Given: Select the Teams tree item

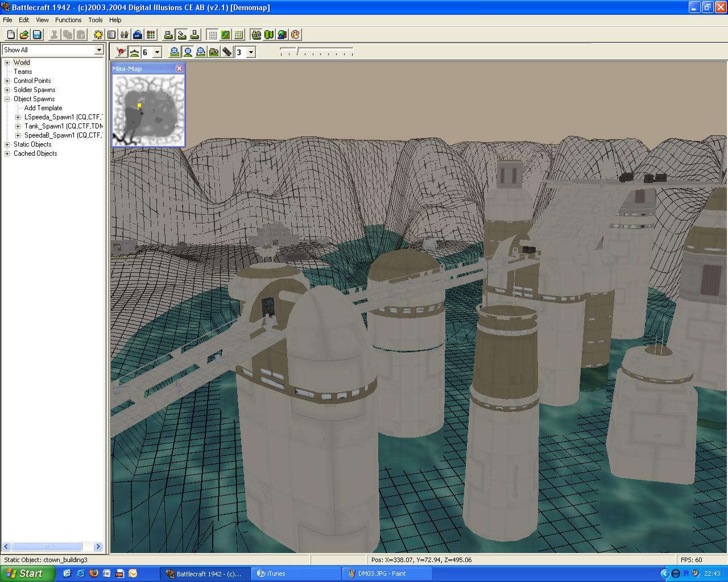Looking at the screenshot, I should tap(23, 72).
